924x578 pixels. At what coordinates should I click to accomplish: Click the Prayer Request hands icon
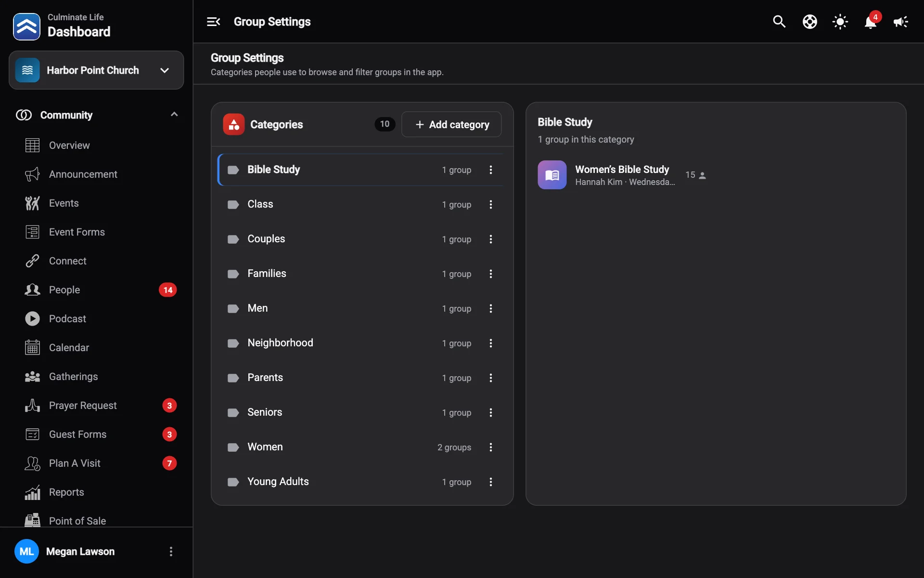pos(32,406)
